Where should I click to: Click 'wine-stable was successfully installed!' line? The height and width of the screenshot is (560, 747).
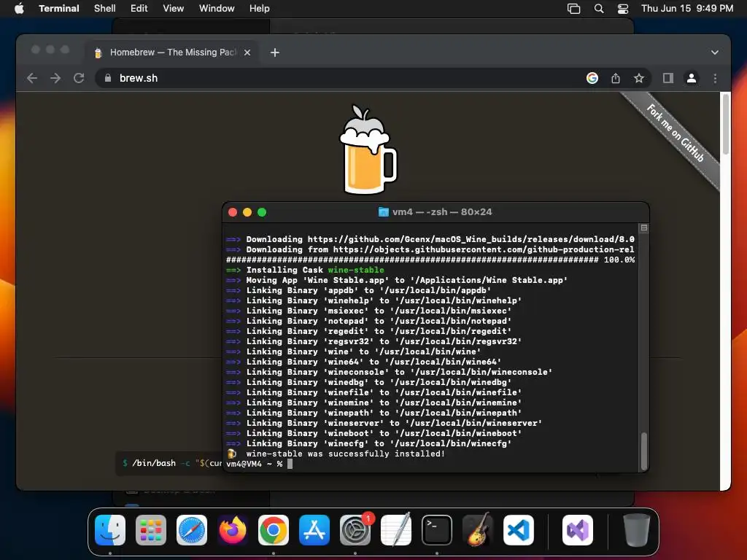(345, 454)
